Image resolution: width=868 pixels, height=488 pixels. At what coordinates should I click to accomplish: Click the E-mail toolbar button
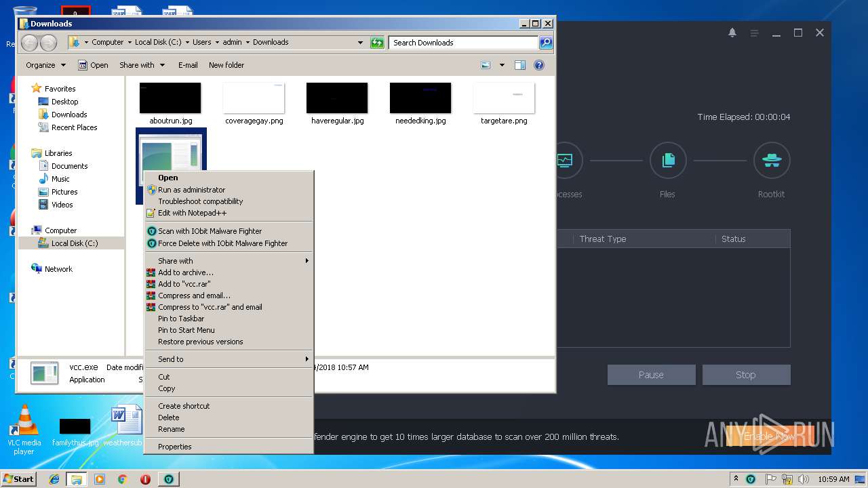188,65
